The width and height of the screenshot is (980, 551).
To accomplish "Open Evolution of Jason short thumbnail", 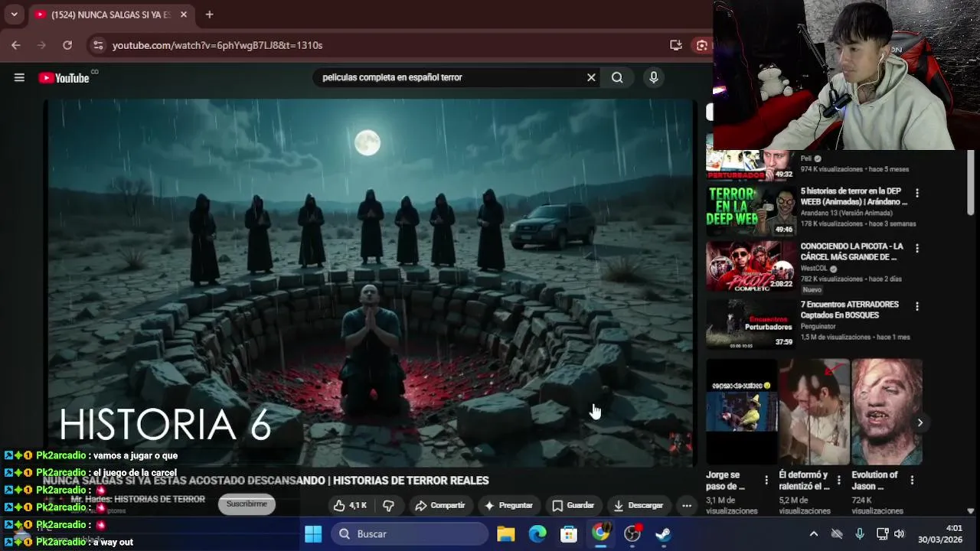I will (x=887, y=412).
